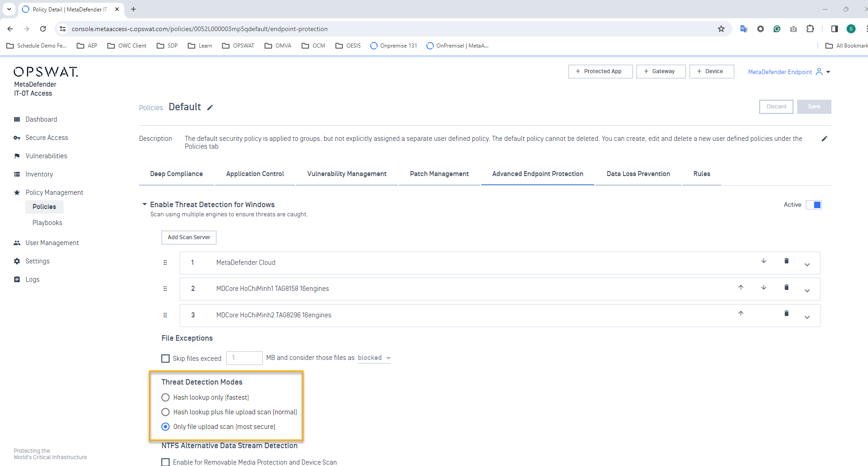
Task: Click the file size MB input field
Action: click(x=245, y=358)
